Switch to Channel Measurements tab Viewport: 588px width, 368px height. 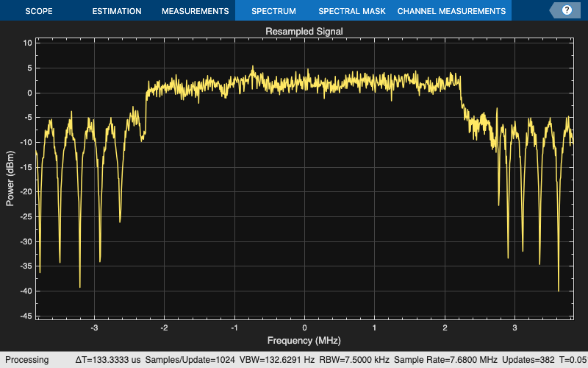pos(451,11)
